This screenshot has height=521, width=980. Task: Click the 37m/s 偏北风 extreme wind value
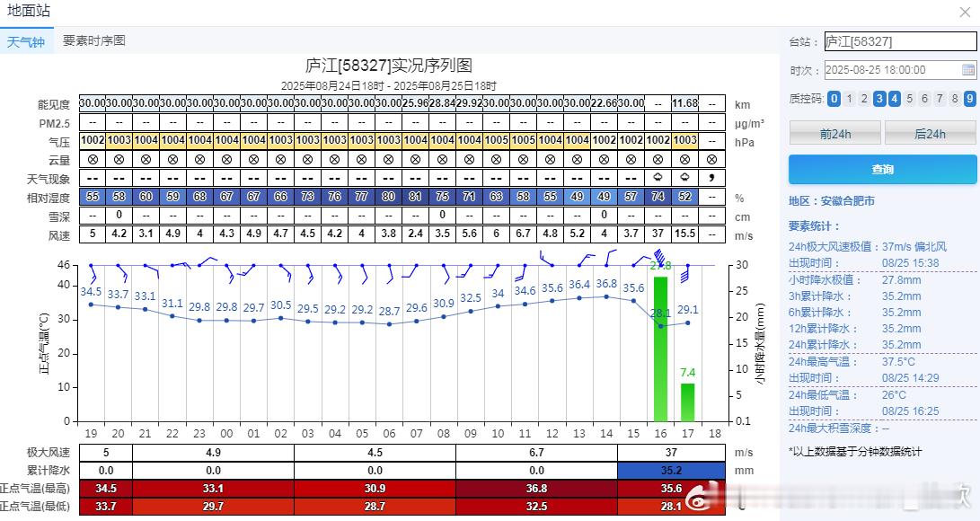click(914, 247)
